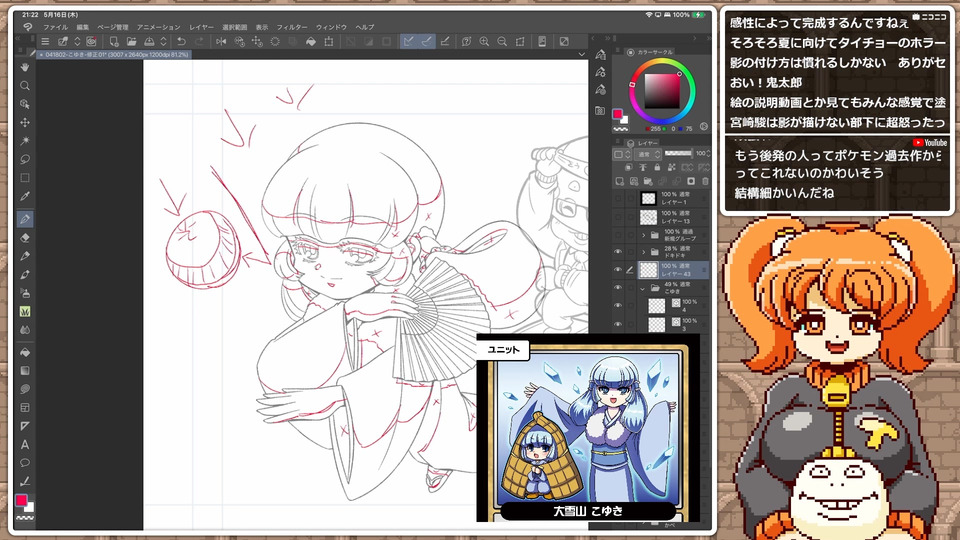Select the Move Layer tool

coord(24,122)
